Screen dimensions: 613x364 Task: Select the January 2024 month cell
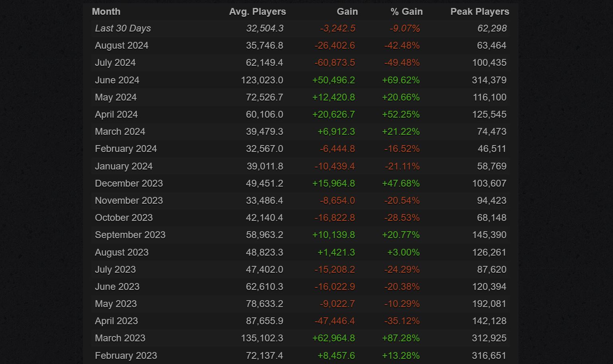click(124, 166)
